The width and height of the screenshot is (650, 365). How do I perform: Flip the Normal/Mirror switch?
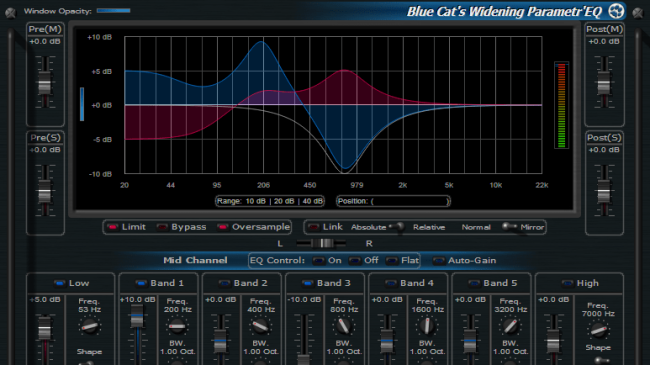(x=509, y=226)
